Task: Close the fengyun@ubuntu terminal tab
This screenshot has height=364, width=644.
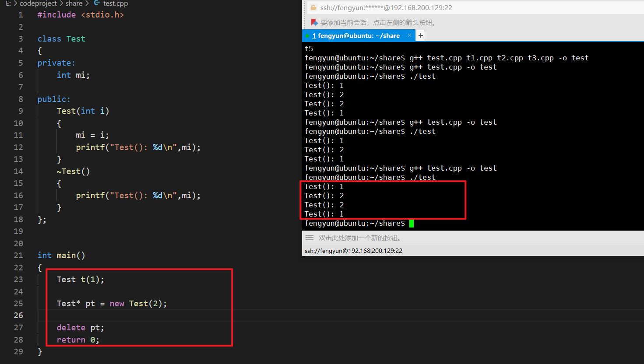Action: [409, 35]
